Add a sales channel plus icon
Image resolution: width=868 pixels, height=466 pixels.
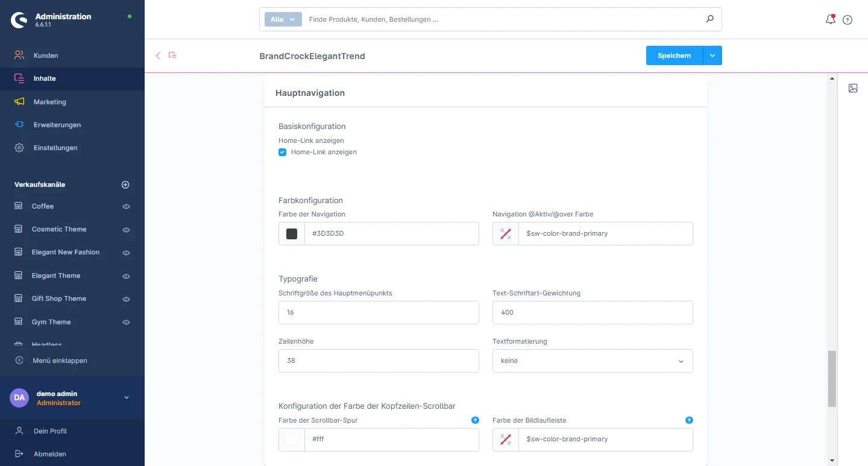pyautogui.click(x=125, y=184)
